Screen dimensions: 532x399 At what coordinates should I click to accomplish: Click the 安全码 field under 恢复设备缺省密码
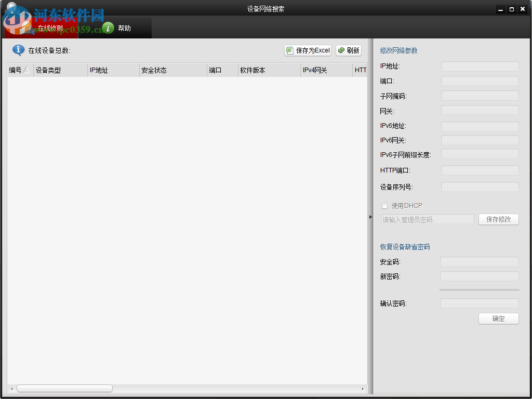tap(479, 261)
